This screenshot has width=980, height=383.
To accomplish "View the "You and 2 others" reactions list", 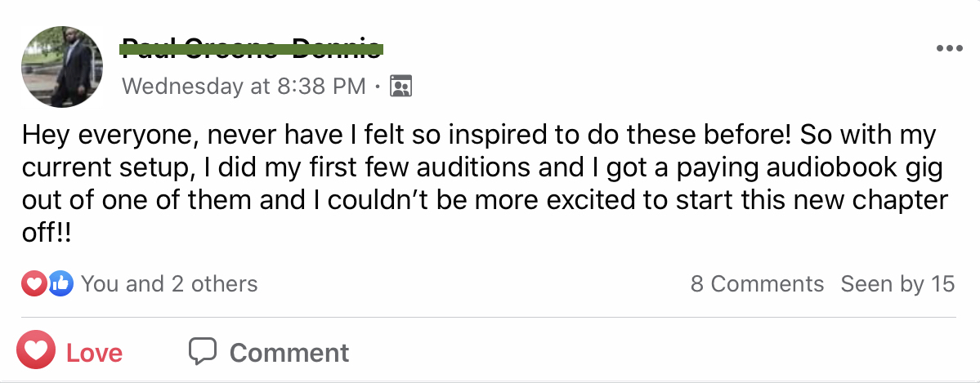I will pos(169,284).
